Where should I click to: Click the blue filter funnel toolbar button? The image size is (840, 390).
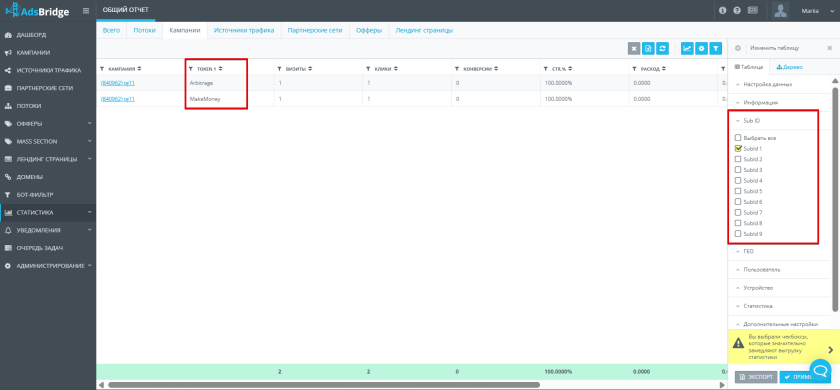tap(716, 48)
